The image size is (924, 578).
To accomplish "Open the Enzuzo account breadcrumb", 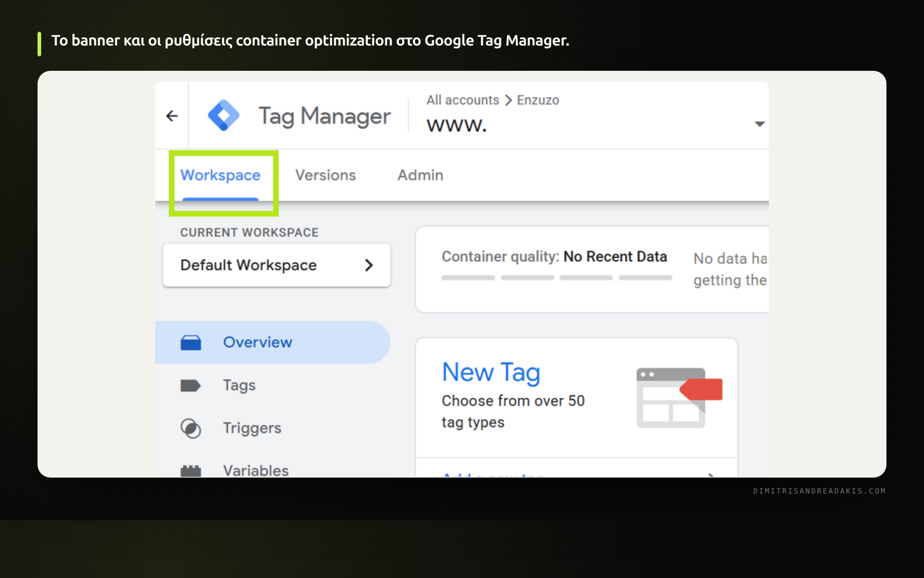I will (537, 100).
